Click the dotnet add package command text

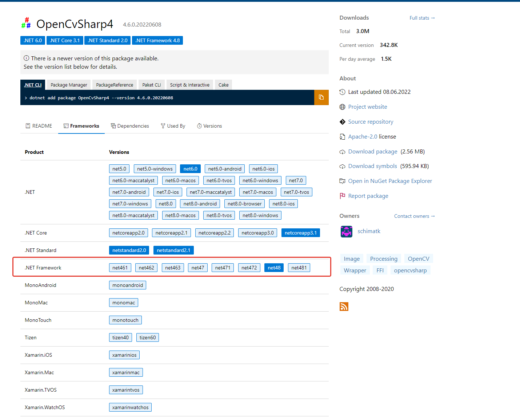101,98
